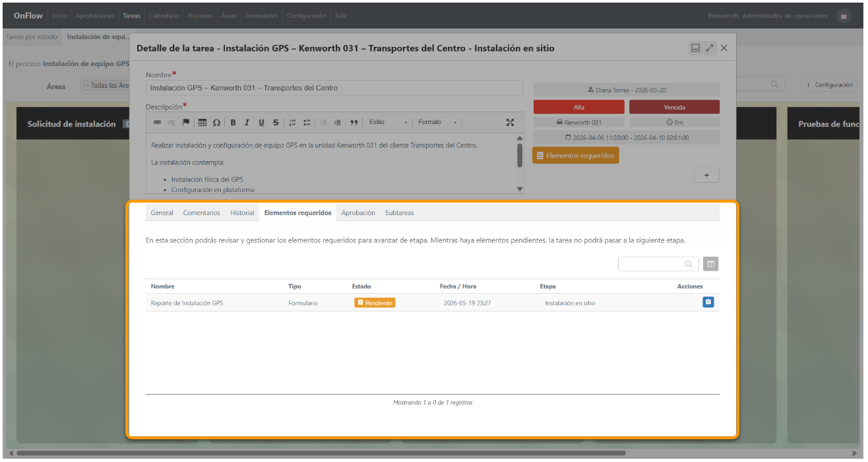Open the Formularios menu in the top bar

click(262, 16)
